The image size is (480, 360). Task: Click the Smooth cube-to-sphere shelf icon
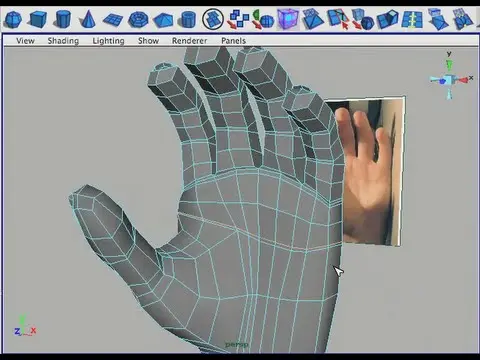click(x=363, y=19)
